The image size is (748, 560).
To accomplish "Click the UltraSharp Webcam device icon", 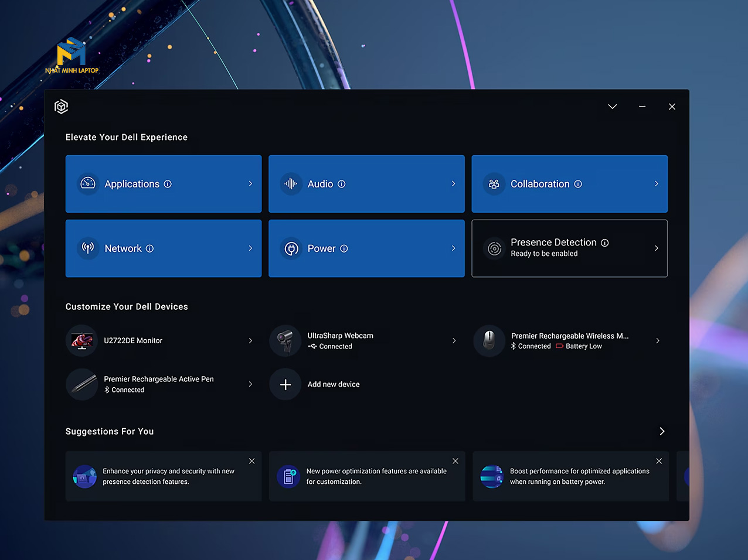I will point(285,340).
